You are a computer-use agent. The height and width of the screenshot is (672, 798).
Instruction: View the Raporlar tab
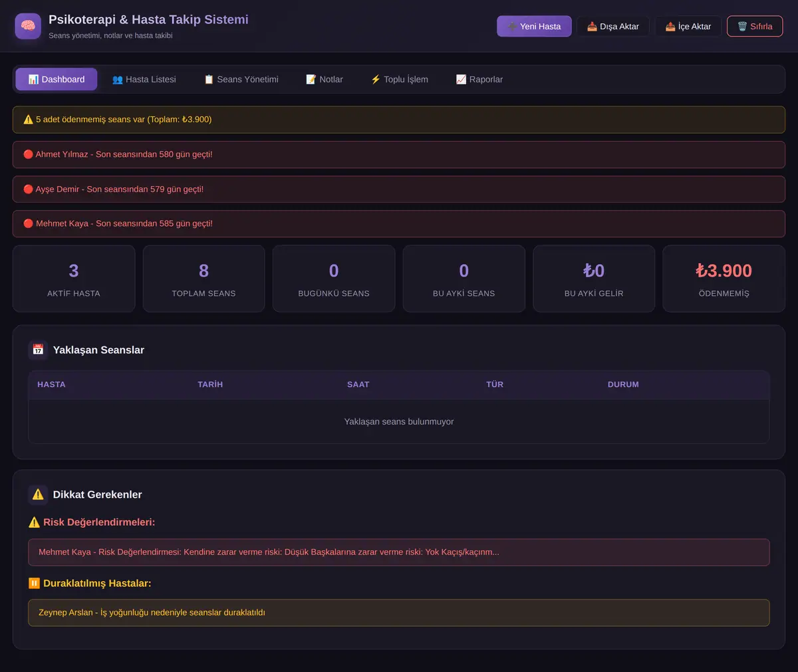[x=479, y=79]
